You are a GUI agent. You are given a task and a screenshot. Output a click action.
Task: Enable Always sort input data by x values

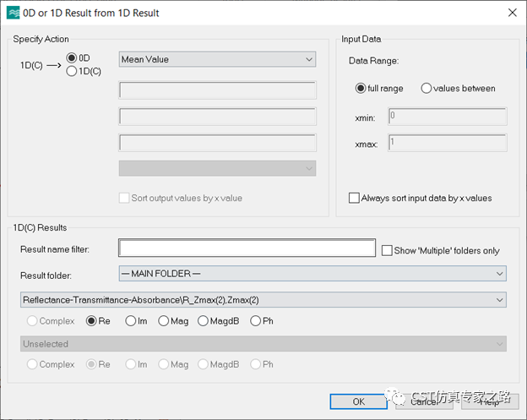tap(354, 198)
